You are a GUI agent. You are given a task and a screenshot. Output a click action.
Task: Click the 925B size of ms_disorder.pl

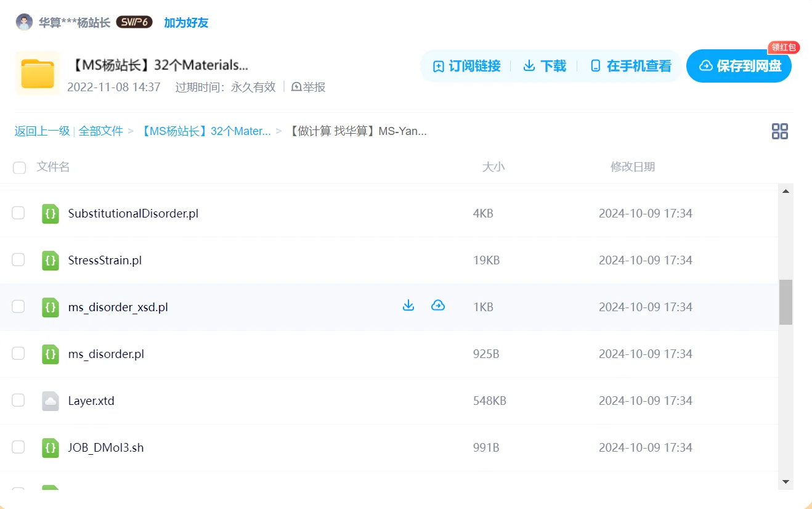[486, 354]
